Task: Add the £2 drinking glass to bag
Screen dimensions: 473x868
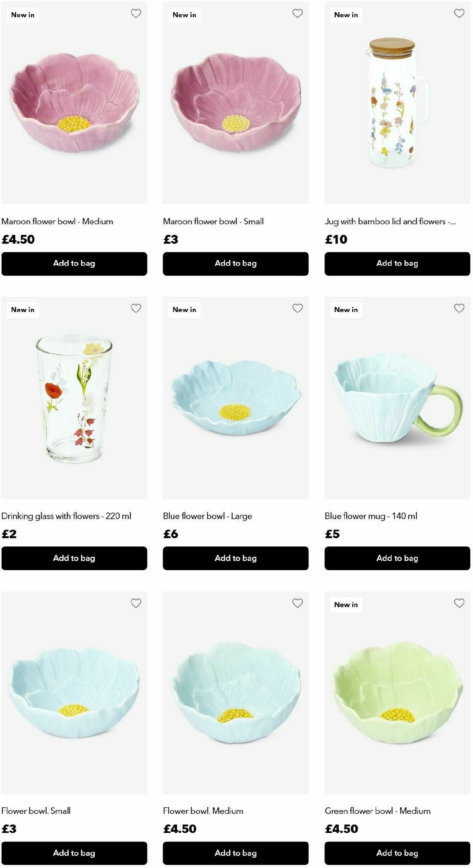Action: tap(74, 558)
